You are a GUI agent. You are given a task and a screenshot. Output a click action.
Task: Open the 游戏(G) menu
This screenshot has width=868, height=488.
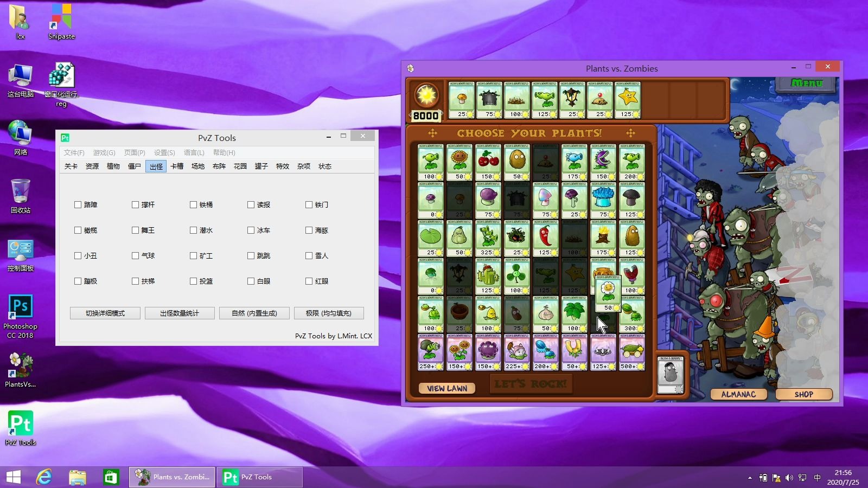tap(104, 153)
